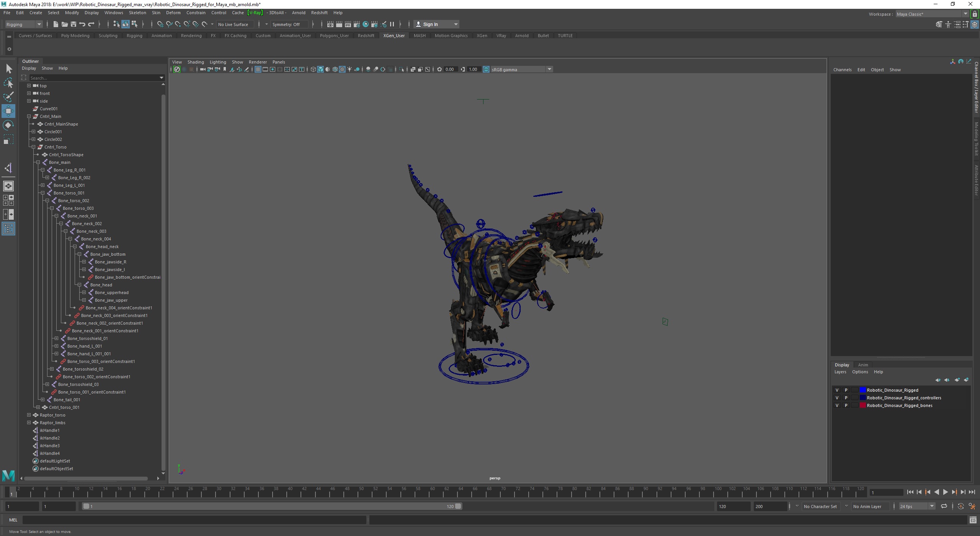
Task: Undo the last action icon
Action: [82, 24]
